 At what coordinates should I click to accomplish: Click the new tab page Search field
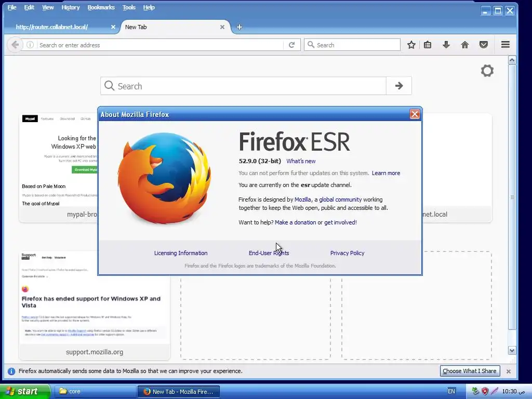(243, 86)
